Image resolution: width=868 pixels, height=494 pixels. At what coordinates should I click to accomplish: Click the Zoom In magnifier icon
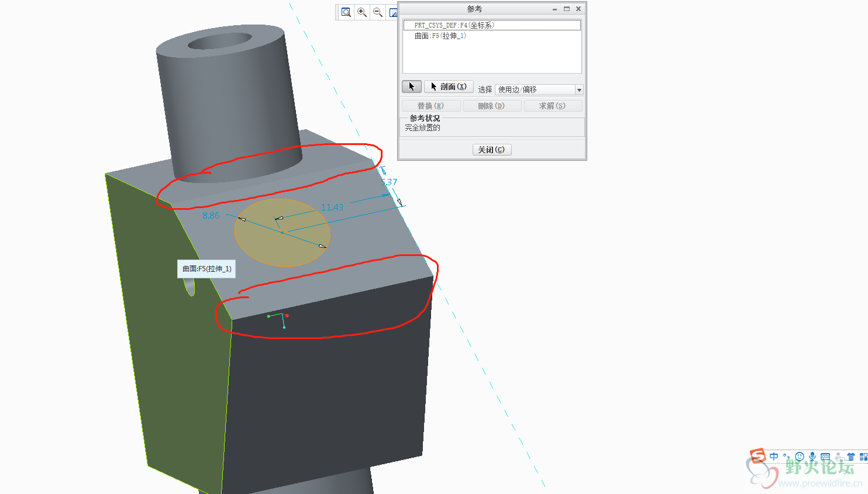click(x=362, y=12)
